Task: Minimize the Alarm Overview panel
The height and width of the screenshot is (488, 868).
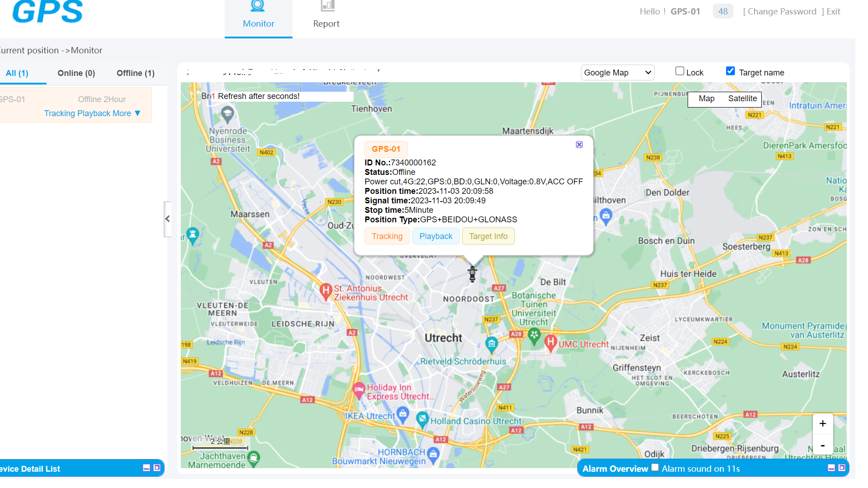Action: tap(831, 468)
